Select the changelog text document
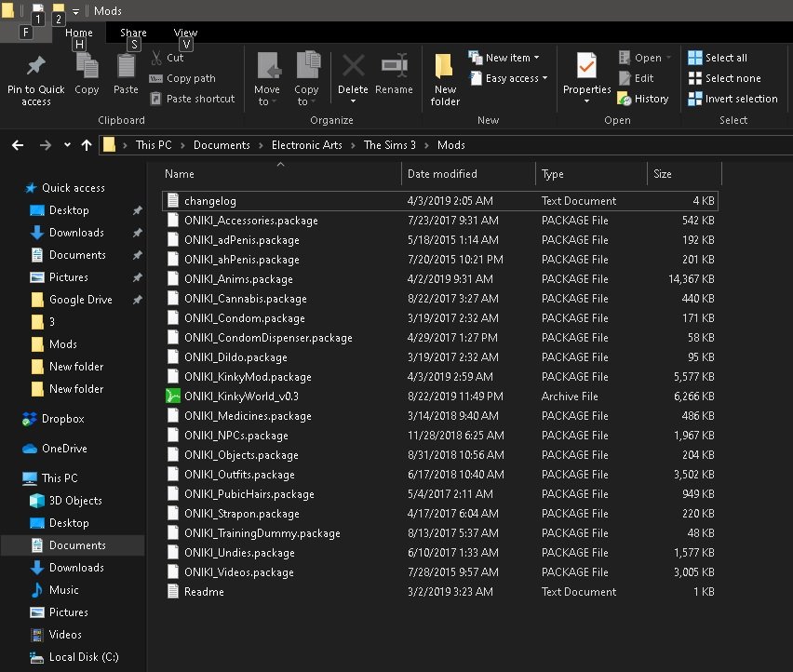This screenshot has width=793, height=672. [x=440, y=201]
